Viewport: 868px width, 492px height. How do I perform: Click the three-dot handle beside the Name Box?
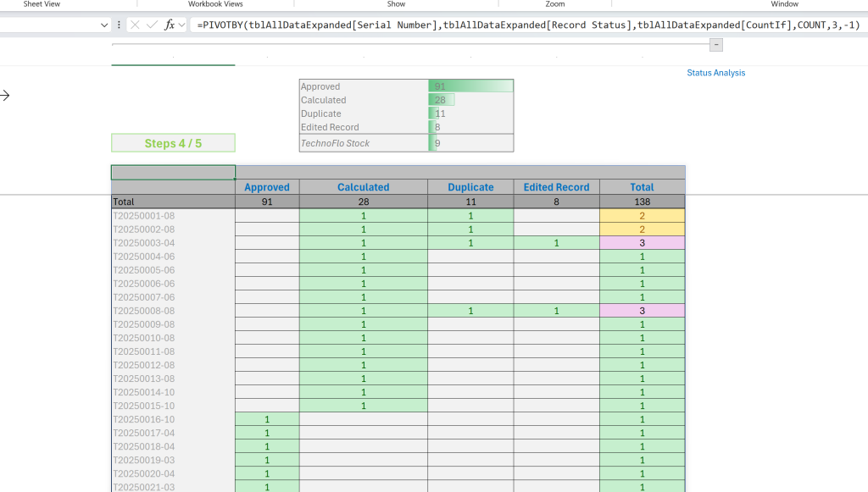pos(119,25)
